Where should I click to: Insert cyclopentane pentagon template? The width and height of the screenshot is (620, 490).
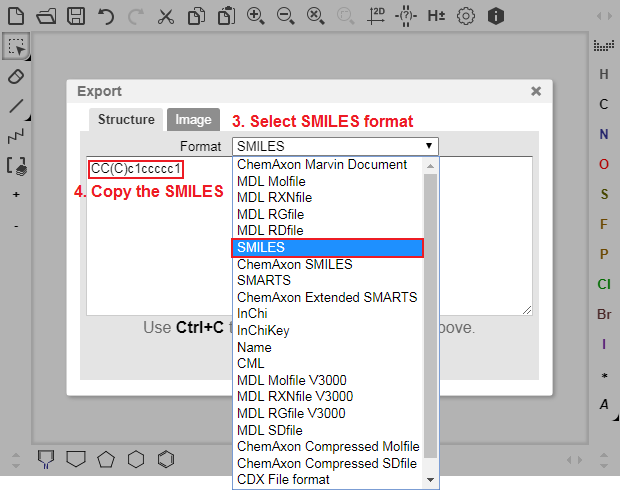106,460
